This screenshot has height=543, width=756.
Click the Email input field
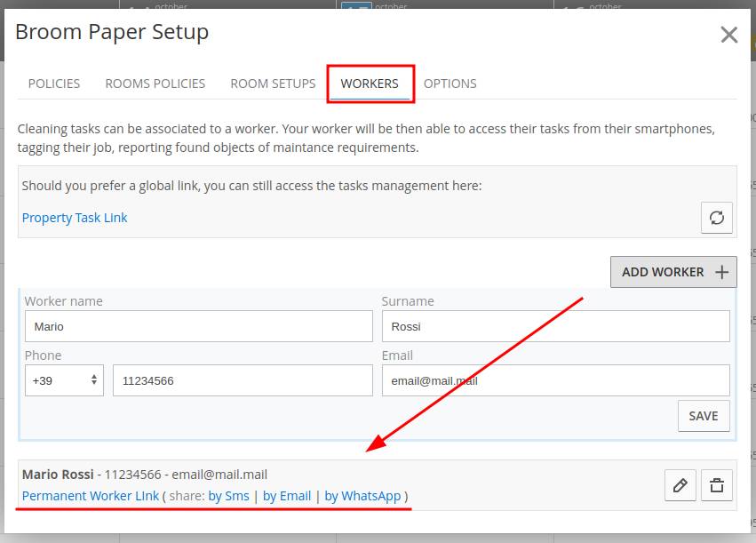coord(555,380)
